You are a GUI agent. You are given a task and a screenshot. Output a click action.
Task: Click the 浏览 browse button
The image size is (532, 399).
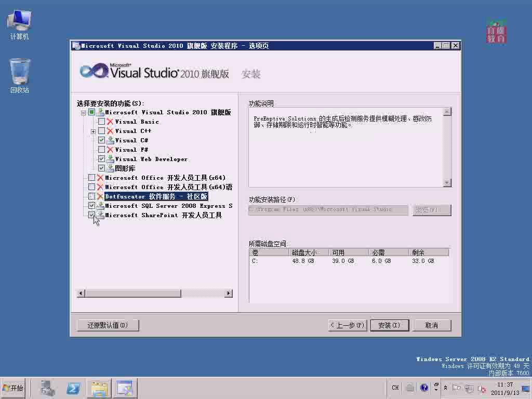[432, 210]
